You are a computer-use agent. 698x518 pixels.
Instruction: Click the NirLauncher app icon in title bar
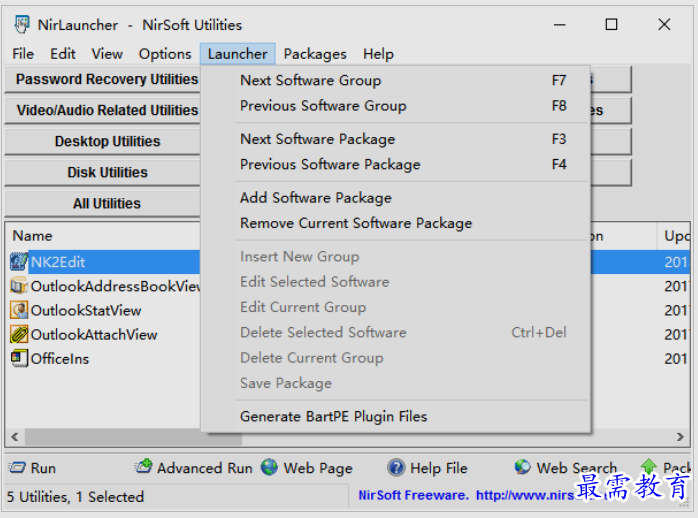tap(21, 24)
